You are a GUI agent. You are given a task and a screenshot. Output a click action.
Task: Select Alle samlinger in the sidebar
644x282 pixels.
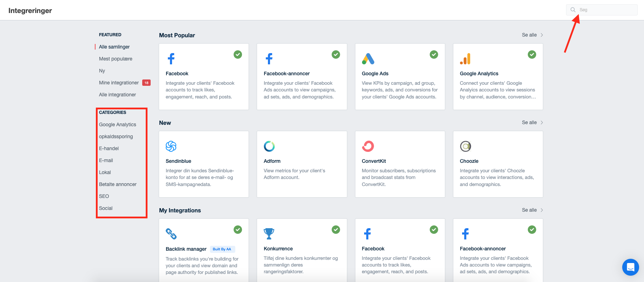114,47
